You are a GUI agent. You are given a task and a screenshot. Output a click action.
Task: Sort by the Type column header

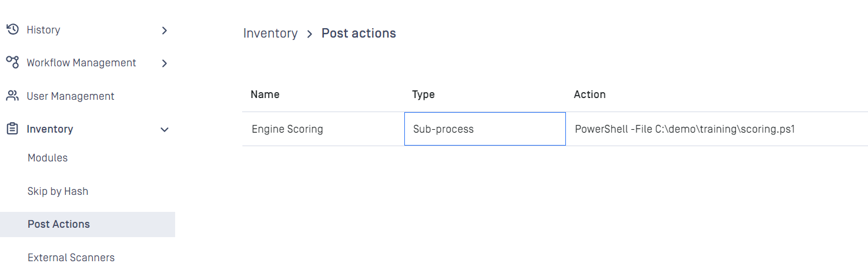coord(424,95)
